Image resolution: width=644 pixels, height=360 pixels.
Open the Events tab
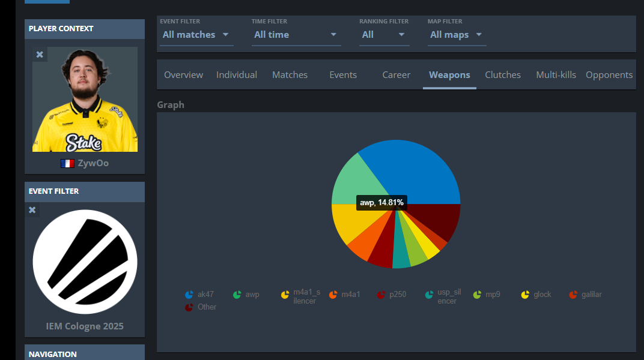pos(343,74)
